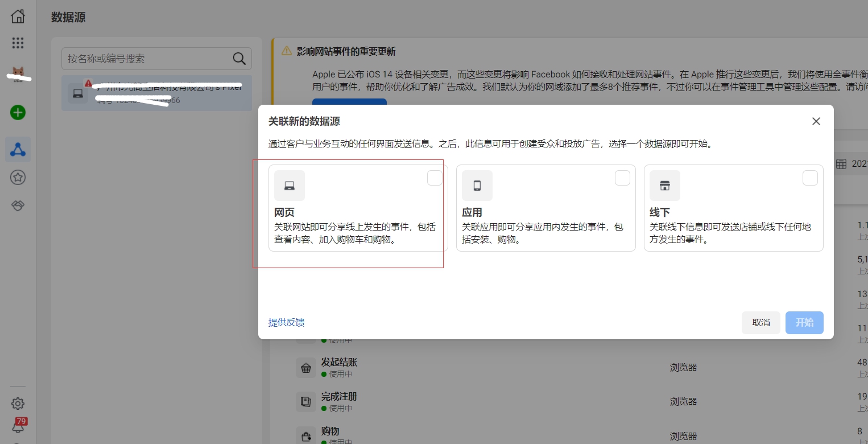The height and width of the screenshot is (444, 868).
Task: Click the shopping cart icon beside 发起结账
Action: (306, 367)
